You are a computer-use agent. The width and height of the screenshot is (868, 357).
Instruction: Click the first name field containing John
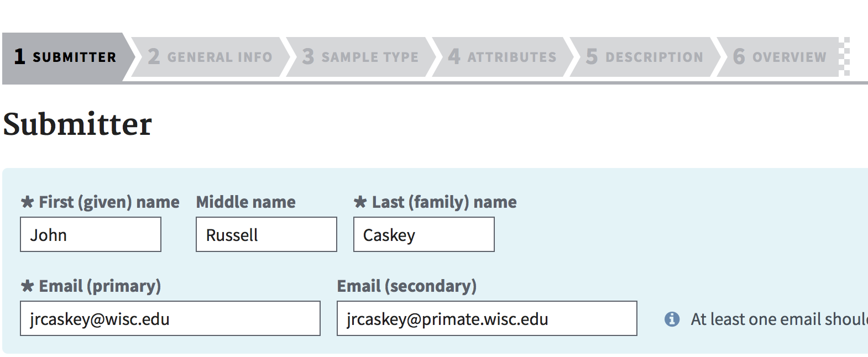tap(91, 235)
